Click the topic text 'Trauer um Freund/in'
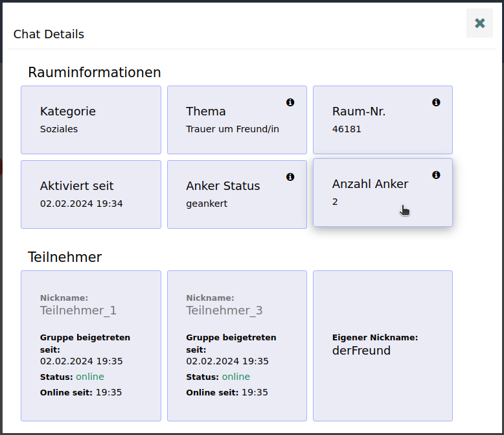This screenshot has width=504, height=435. [232, 129]
